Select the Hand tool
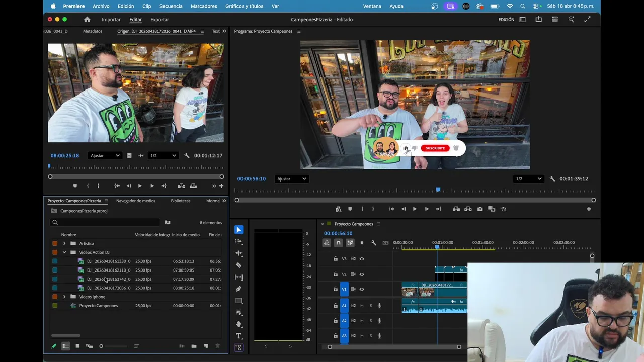This screenshot has height=362, width=644. (x=239, y=324)
